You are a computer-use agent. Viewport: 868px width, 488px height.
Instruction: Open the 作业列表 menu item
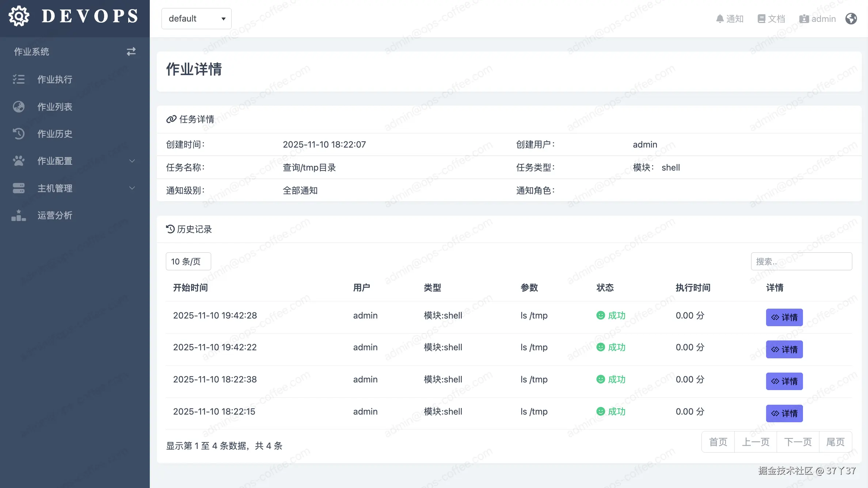click(55, 107)
